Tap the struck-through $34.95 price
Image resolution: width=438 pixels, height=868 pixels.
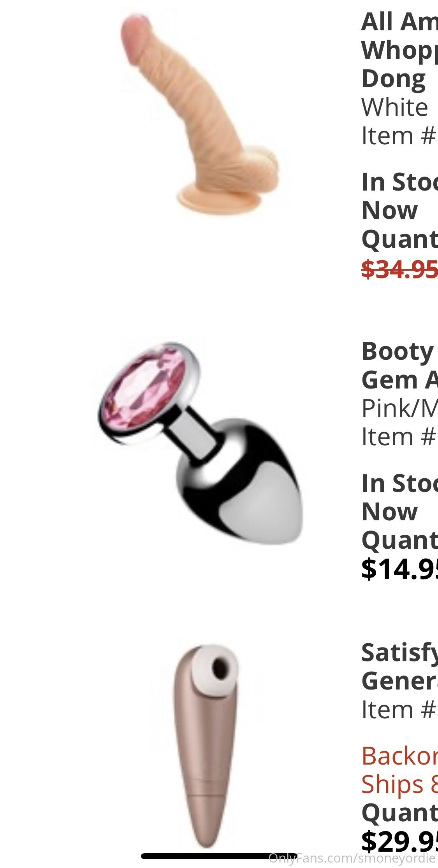[399, 269]
